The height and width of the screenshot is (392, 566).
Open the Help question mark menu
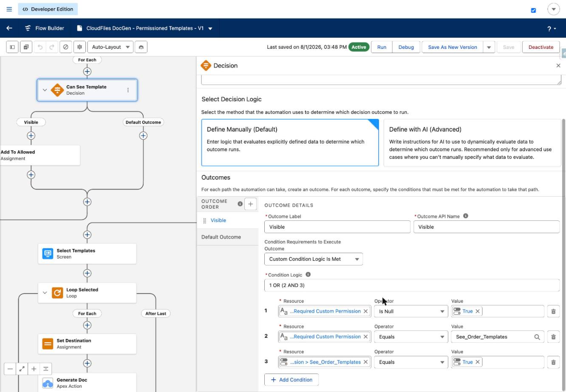552,28
